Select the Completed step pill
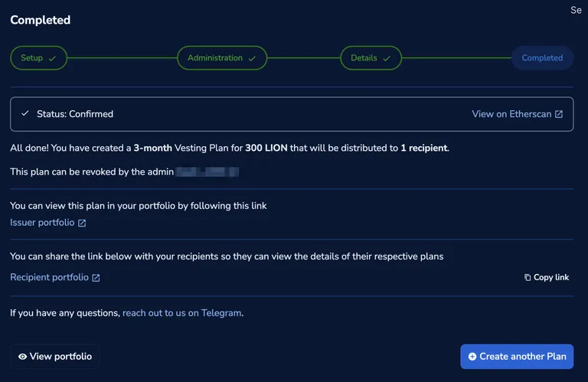The height and width of the screenshot is (382, 588). [x=542, y=57]
